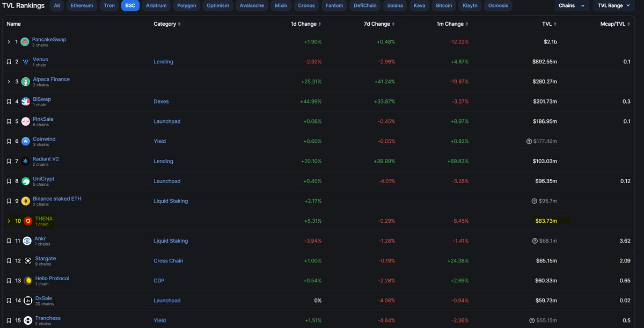644x328 pixels.
Task: Click the Stargate logo icon
Action: (x=27, y=261)
